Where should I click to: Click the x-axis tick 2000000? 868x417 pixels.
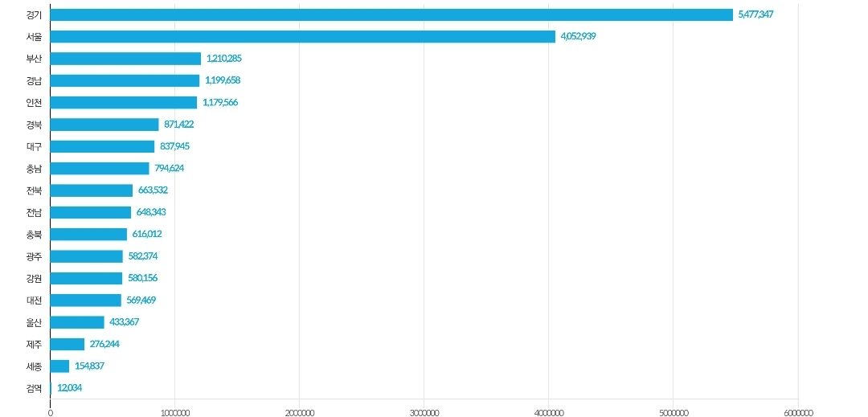point(300,412)
